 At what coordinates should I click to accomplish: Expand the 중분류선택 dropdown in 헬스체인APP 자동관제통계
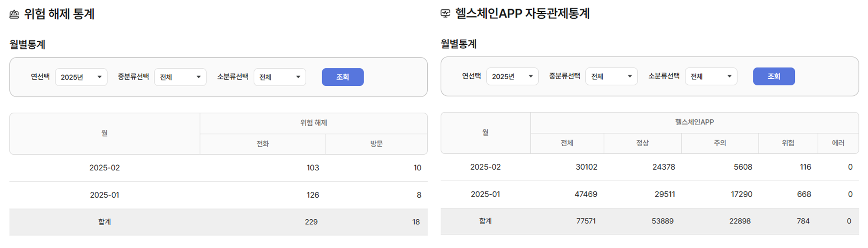coord(611,76)
